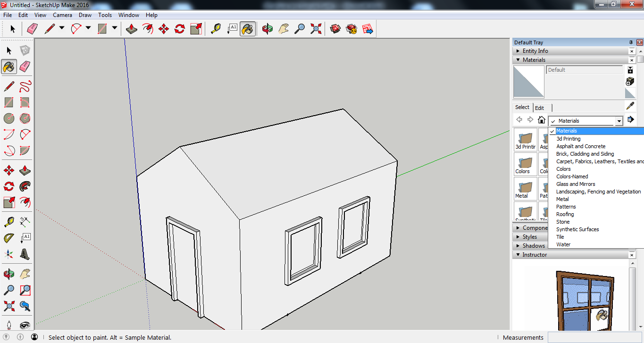Toggle the Default Tray auto-hide pin
The height and width of the screenshot is (343, 644).
tap(631, 42)
